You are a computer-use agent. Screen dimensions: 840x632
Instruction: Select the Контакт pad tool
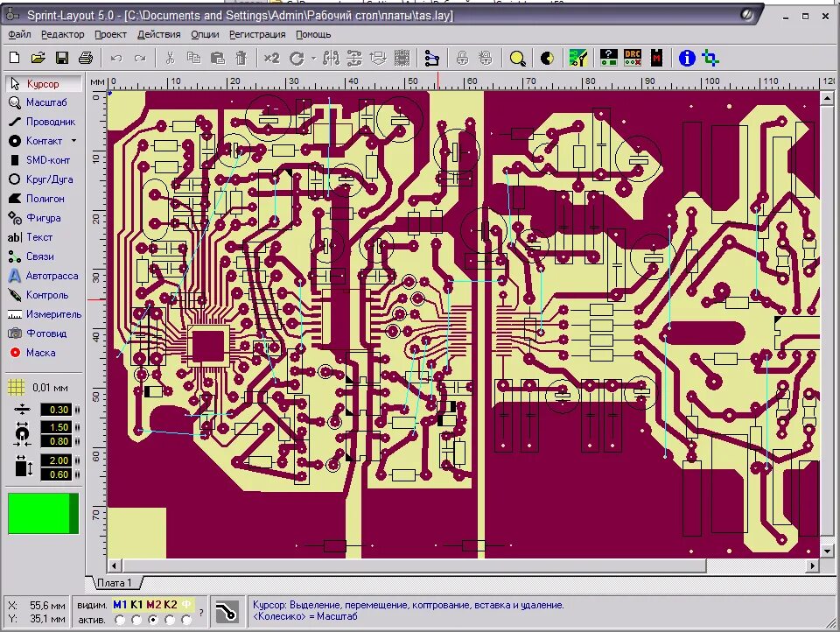point(37,141)
